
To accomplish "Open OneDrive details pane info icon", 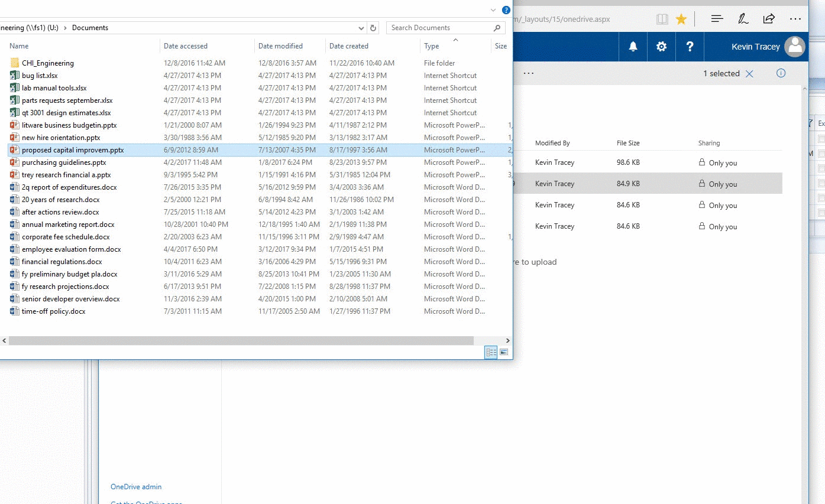I will pos(781,73).
